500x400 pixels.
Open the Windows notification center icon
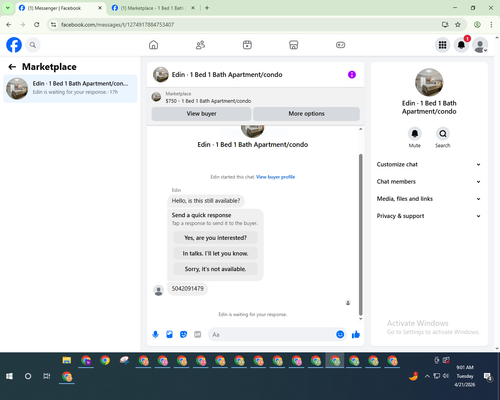click(x=488, y=376)
